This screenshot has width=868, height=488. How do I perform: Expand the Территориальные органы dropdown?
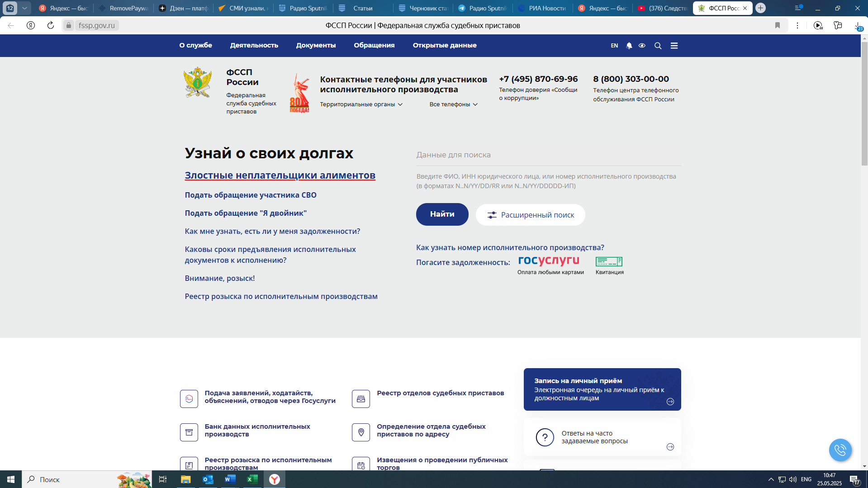[361, 104]
